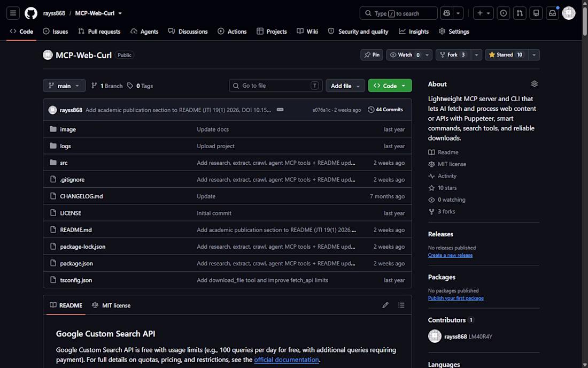Open the LICENSE file
Screen dimensions: 588x368
(x=71, y=213)
